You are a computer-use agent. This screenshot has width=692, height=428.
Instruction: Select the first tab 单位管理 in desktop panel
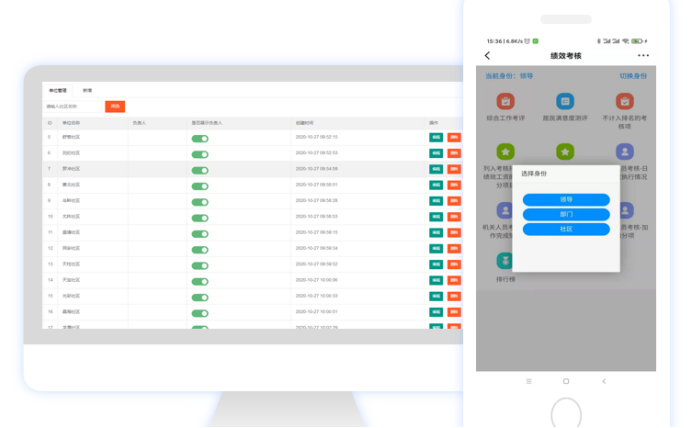(x=57, y=90)
